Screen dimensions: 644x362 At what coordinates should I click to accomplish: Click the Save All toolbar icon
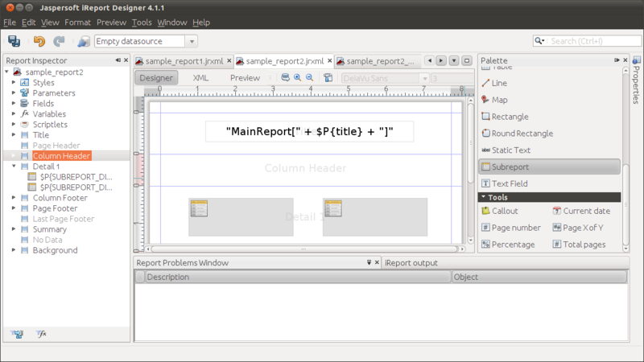(x=14, y=41)
